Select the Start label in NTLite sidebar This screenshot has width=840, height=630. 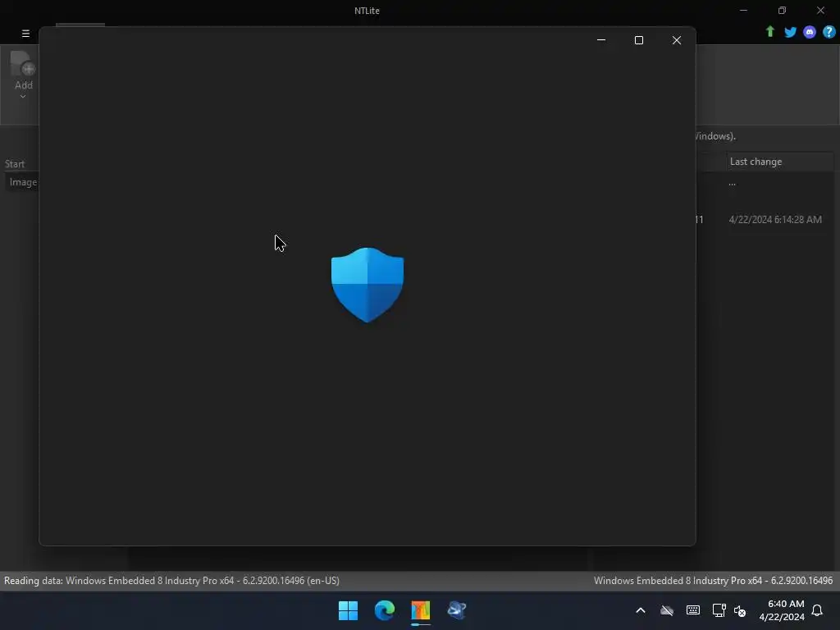click(15, 164)
